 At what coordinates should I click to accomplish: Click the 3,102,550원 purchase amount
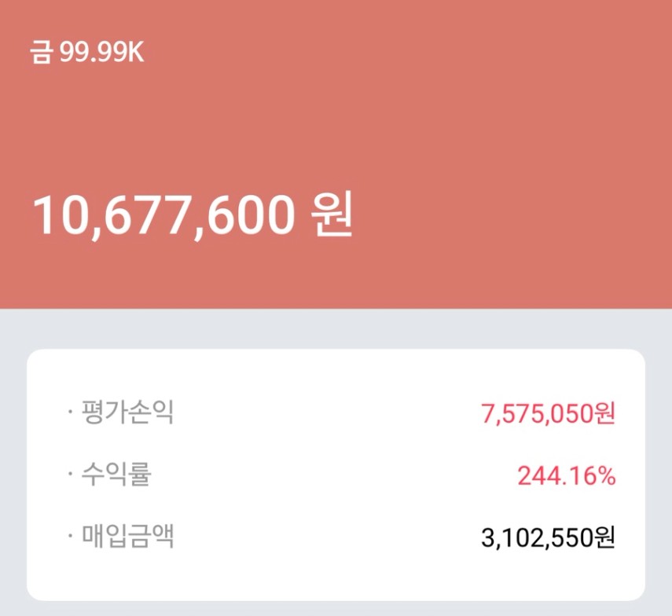pos(548,537)
